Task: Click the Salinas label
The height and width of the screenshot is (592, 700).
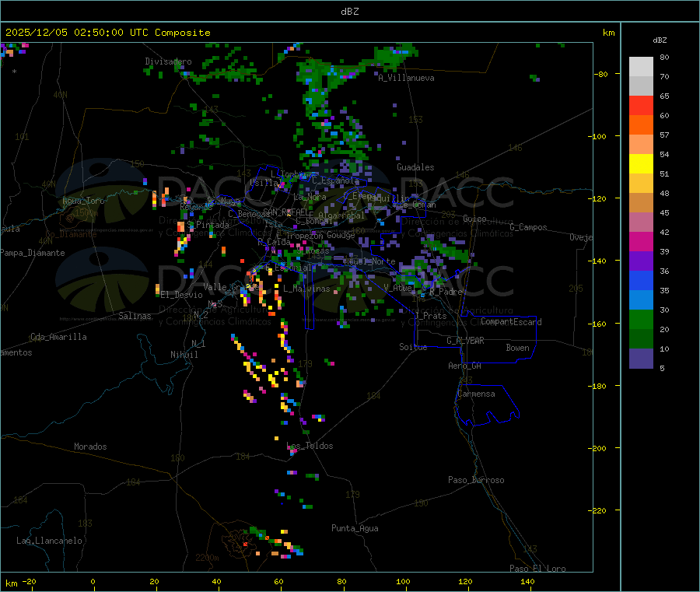Action: pyautogui.click(x=135, y=316)
